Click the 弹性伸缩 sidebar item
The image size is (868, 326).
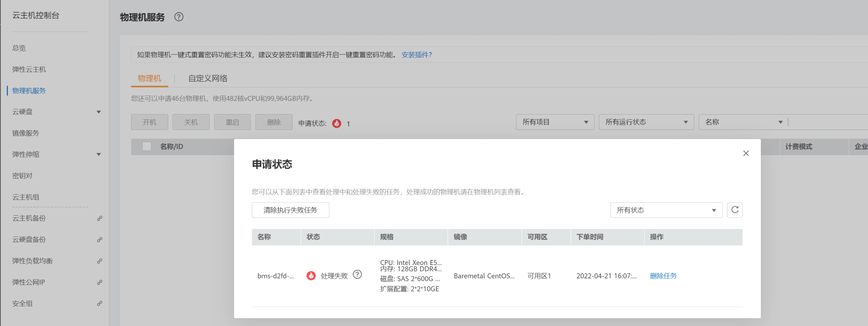[26, 154]
